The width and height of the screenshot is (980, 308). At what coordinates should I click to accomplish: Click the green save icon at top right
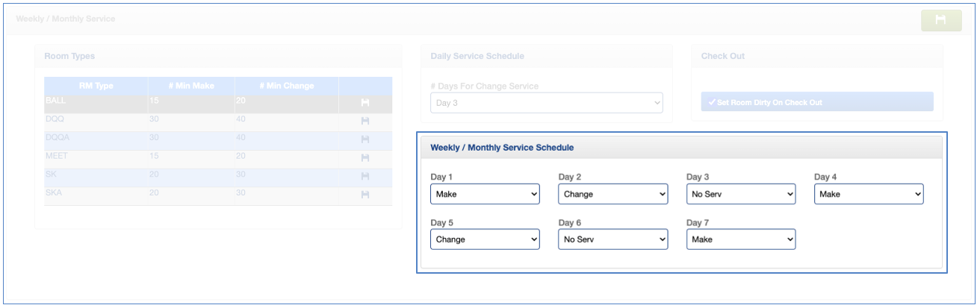pyautogui.click(x=940, y=20)
